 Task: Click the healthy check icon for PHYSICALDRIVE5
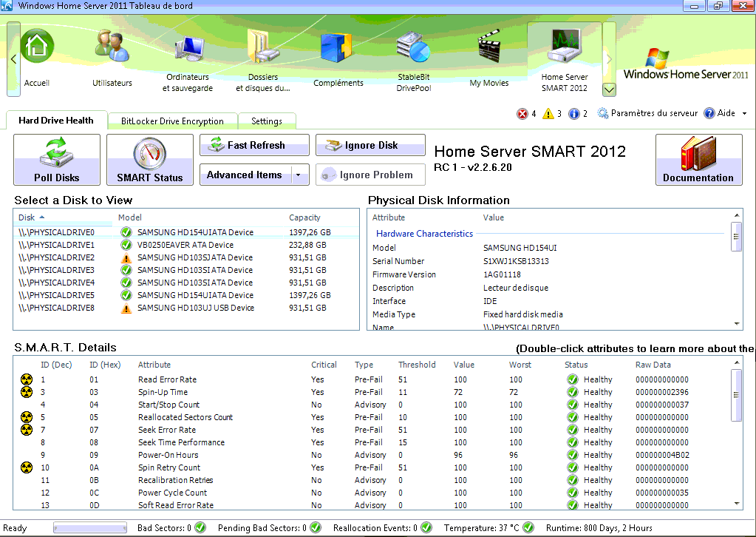click(126, 295)
